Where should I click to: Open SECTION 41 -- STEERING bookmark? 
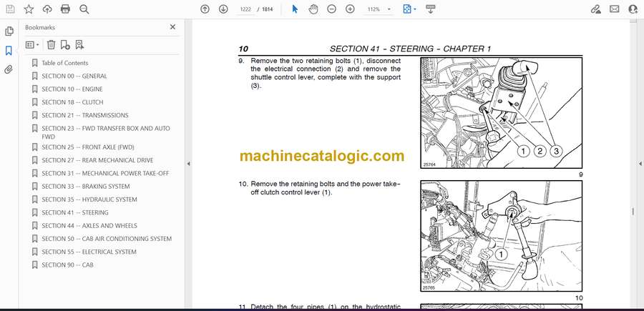pyautogui.click(x=75, y=213)
